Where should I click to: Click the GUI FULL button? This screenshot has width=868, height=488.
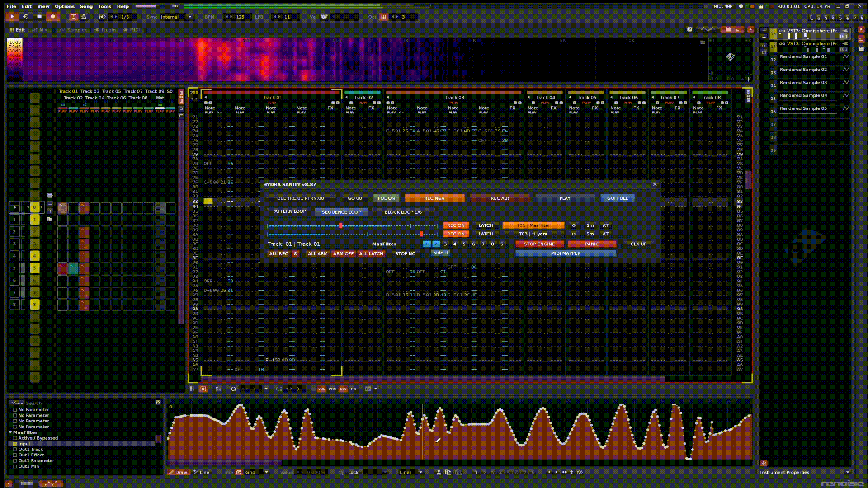tap(617, 198)
